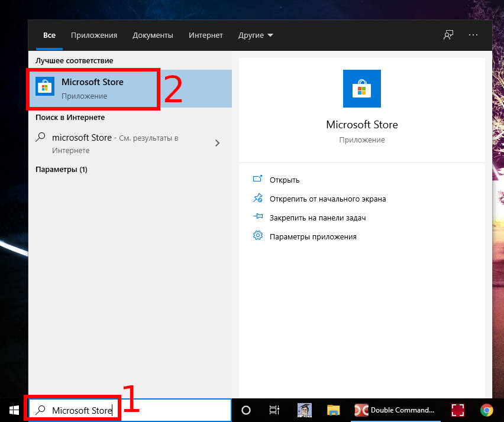Open Microsoft Store from best match result

point(92,88)
